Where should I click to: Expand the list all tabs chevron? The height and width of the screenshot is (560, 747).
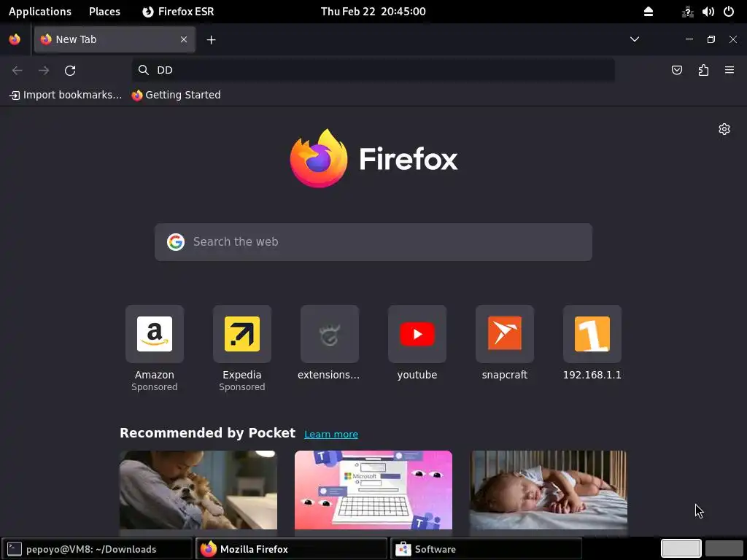[635, 39]
